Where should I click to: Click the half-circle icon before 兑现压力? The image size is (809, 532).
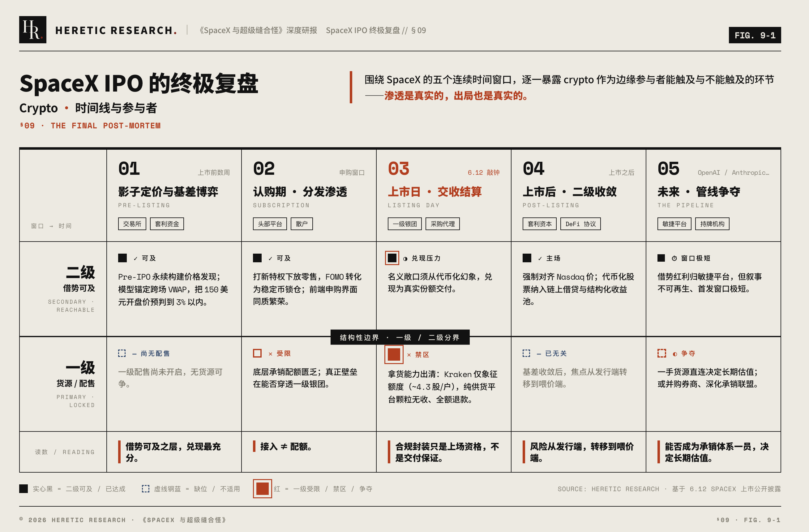coord(405,259)
